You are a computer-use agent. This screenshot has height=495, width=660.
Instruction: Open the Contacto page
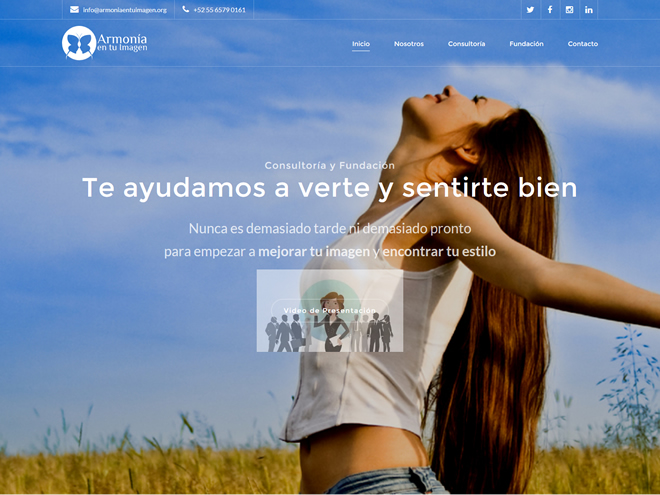[x=582, y=44]
